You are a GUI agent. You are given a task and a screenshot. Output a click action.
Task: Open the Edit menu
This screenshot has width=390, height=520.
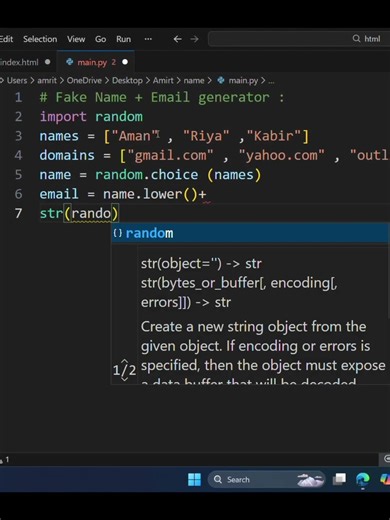6,39
